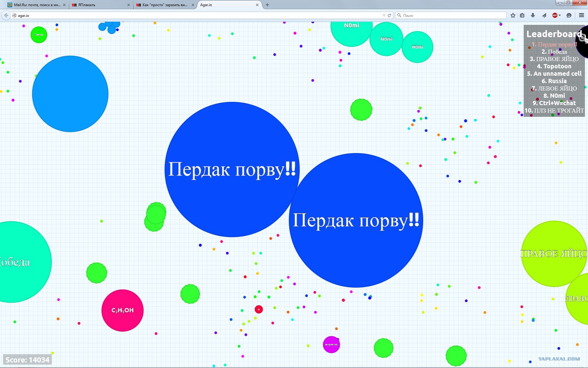Click the Score: 14034 readout
This screenshot has width=588, height=368.
tap(27, 360)
